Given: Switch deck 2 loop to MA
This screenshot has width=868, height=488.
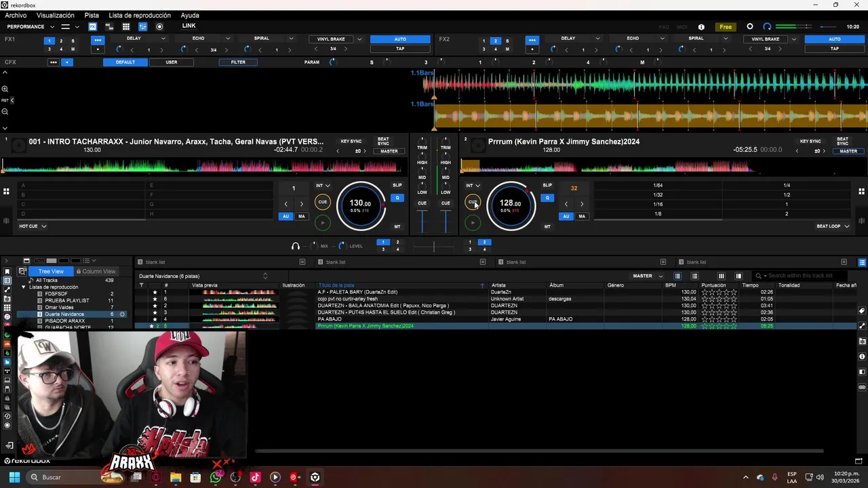Looking at the screenshot, I should coord(582,216).
